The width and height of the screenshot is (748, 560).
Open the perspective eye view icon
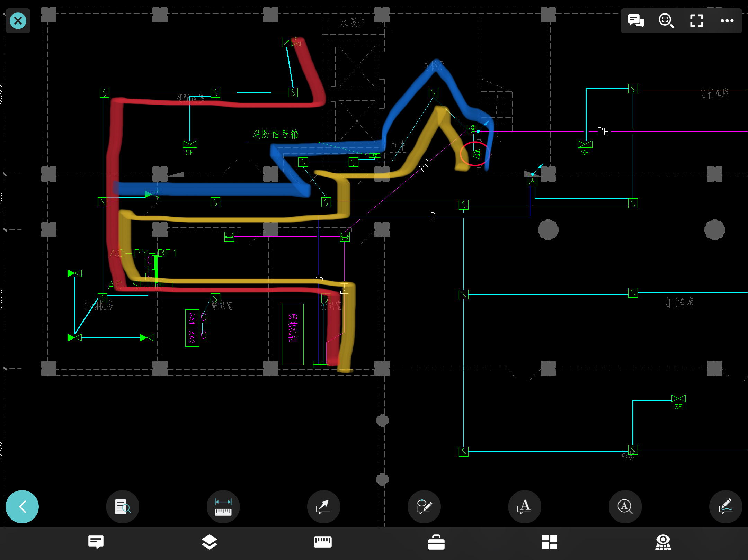[663, 542]
